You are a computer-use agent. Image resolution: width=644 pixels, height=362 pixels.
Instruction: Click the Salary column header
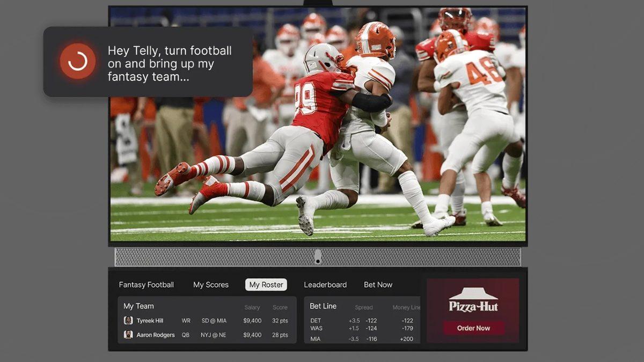[x=252, y=308]
